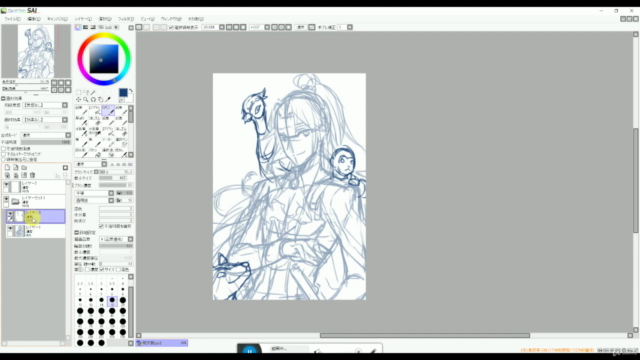
Task: Create a new normal layer
Action: (x=7, y=167)
